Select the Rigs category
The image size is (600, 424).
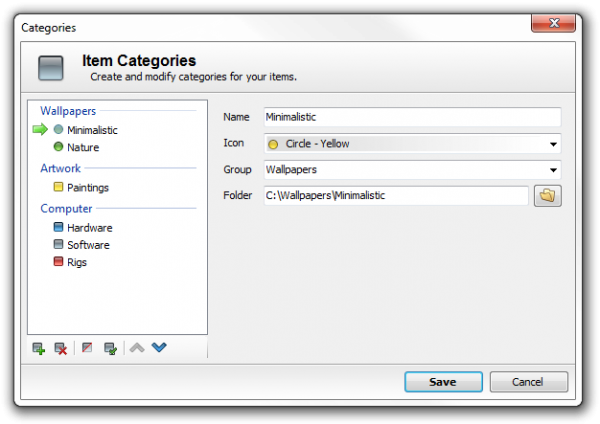click(x=77, y=262)
